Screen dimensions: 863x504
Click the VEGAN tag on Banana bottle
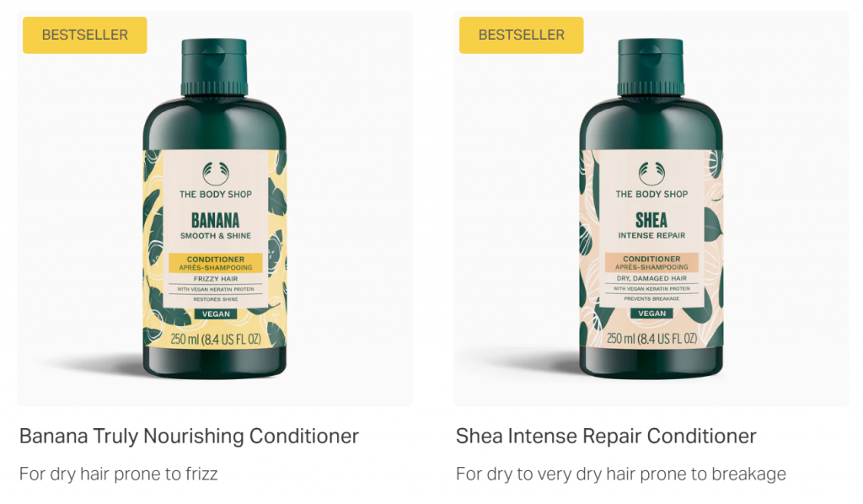click(216, 314)
